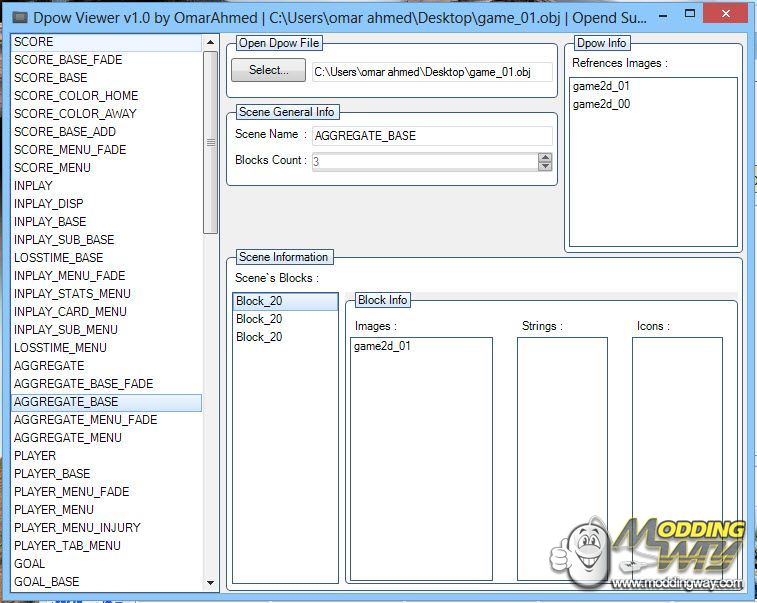Click the file path text field
Screen dimensions: 757x603
coord(432,71)
